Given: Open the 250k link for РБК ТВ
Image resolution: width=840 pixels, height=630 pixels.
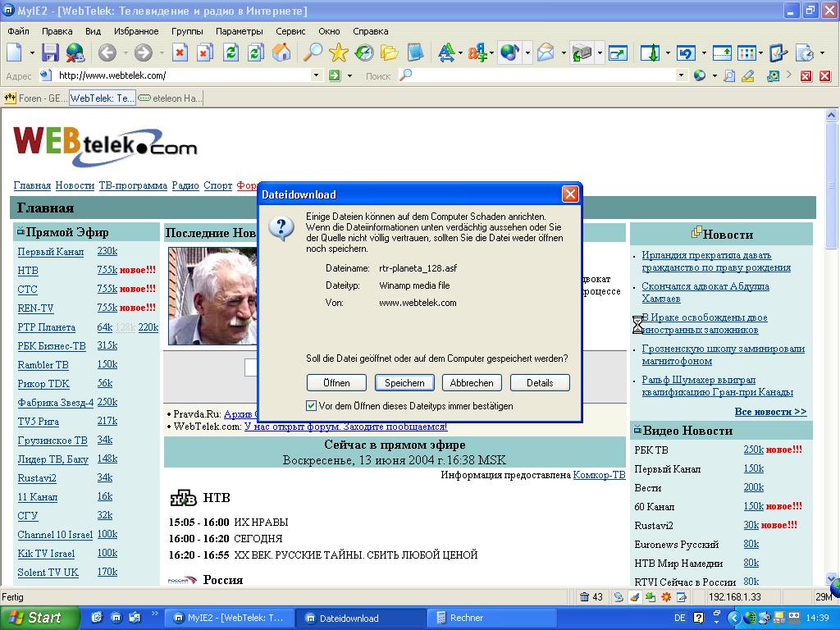Looking at the screenshot, I should (x=753, y=450).
